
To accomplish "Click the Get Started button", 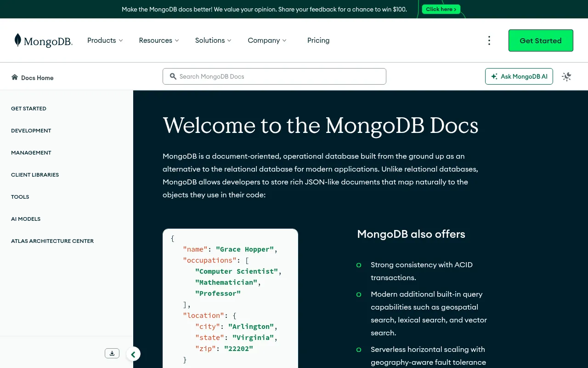I will point(541,40).
